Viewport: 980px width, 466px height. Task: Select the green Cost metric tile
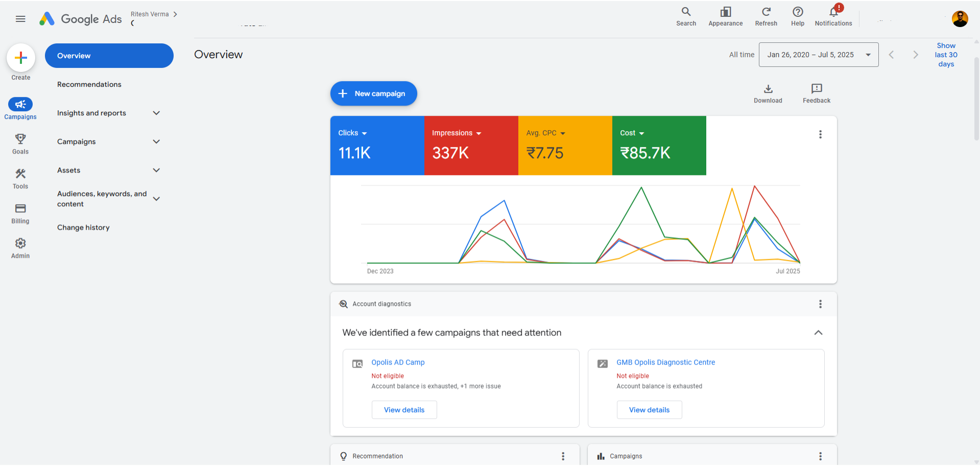point(659,146)
